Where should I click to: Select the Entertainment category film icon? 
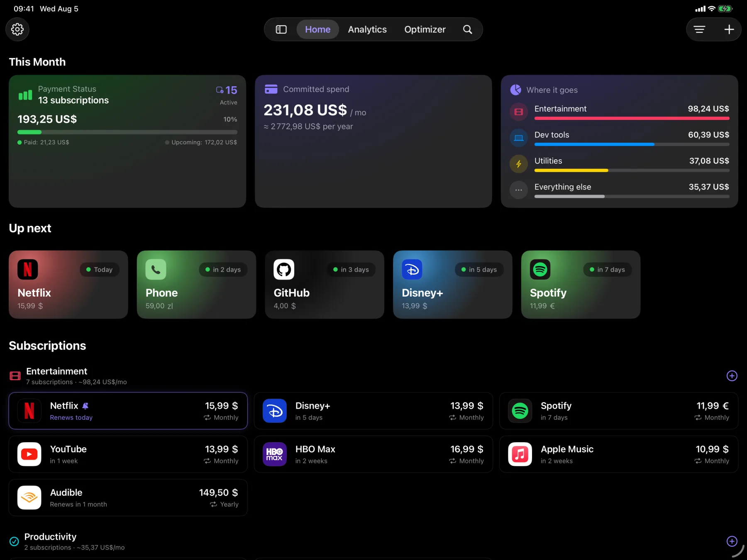click(x=519, y=112)
